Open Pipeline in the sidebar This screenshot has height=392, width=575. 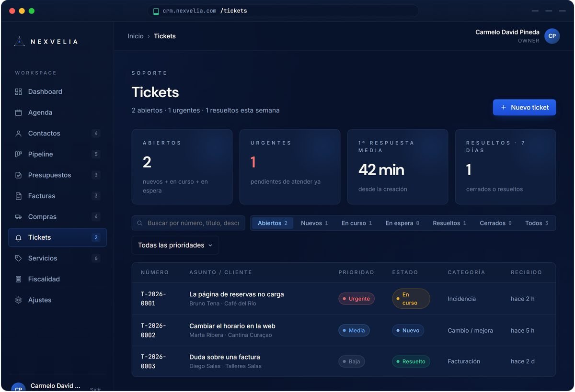[x=57, y=154]
